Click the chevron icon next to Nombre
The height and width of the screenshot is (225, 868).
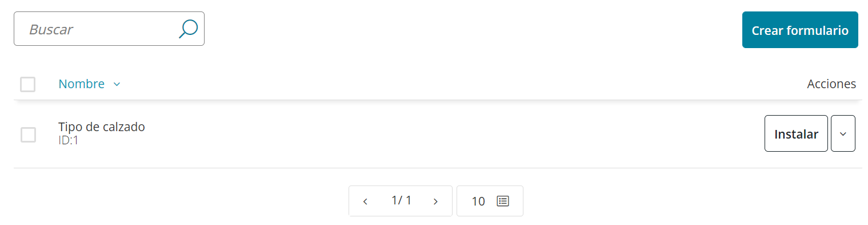click(117, 84)
